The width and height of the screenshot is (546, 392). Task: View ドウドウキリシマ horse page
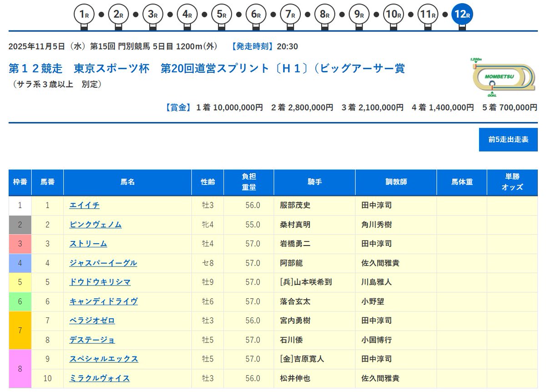coord(99,282)
